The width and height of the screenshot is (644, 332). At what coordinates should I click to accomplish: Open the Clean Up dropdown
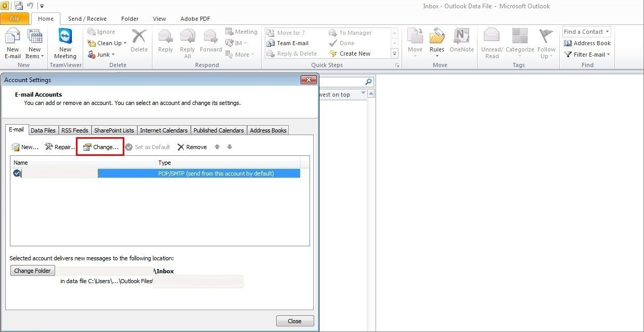pyautogui.click(x=107, y=44)
